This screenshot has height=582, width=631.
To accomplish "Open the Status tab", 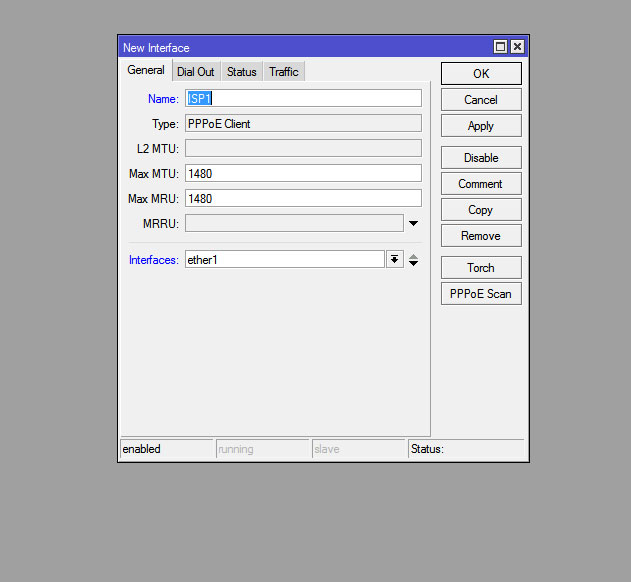I will point(241,72).
